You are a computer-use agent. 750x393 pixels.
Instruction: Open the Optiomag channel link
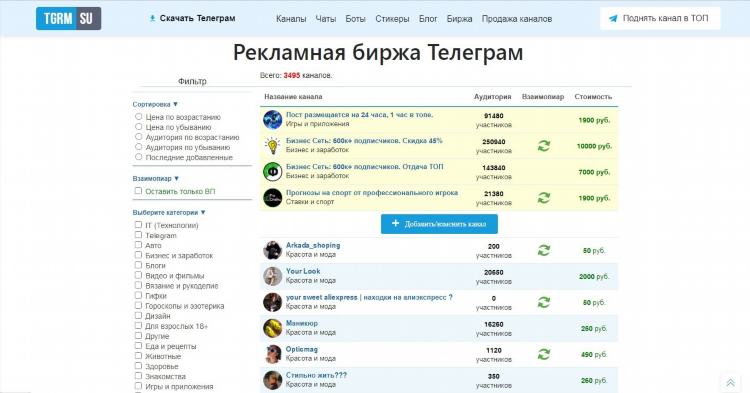[301, 349]
